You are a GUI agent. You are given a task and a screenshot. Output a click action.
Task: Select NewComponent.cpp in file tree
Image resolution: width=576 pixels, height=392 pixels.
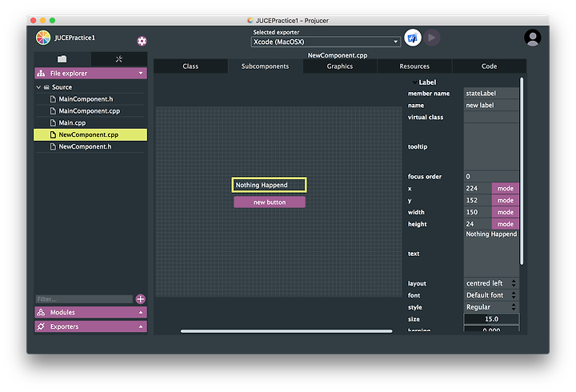pos(90,135)
